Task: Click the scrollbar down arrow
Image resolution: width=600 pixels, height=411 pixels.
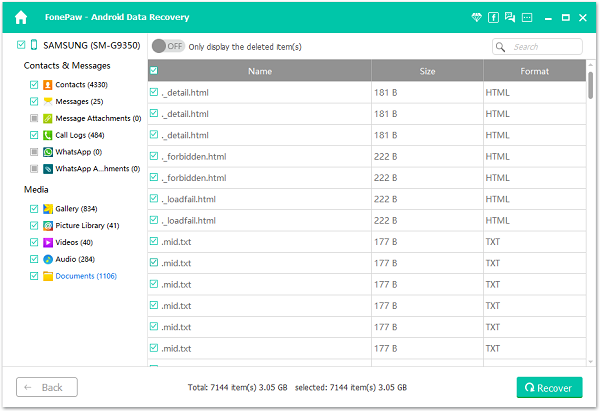Action: pyautogui.click(x=590, y=362)
